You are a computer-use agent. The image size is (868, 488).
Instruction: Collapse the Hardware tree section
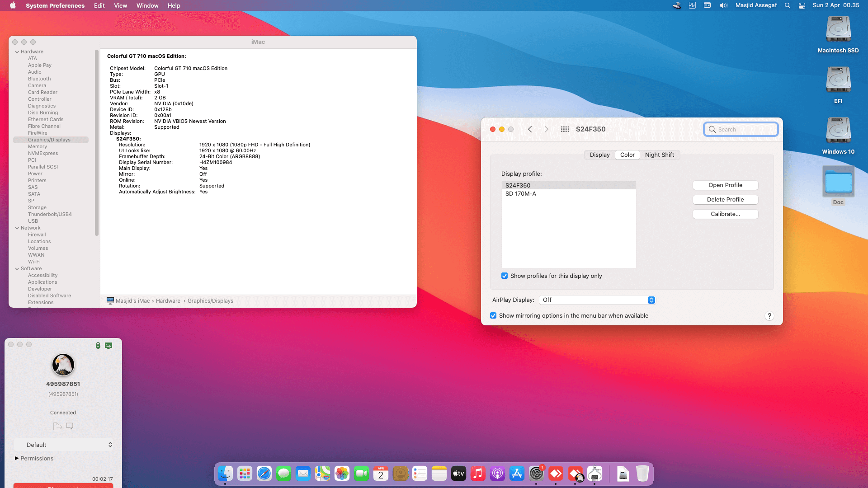tap(17, 52)
